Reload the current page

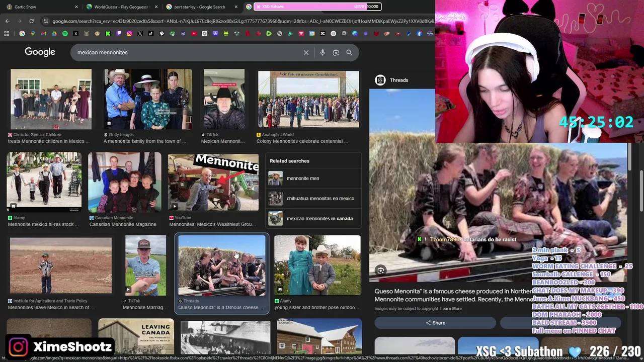point(31,21)
